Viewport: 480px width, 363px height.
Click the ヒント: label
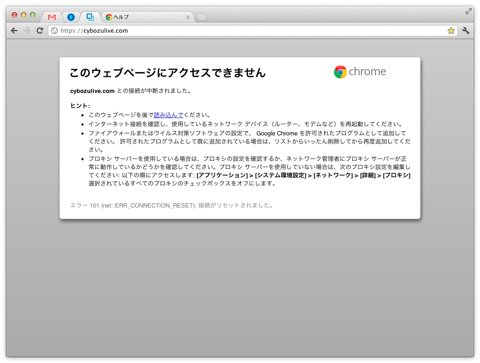point(80,106)
